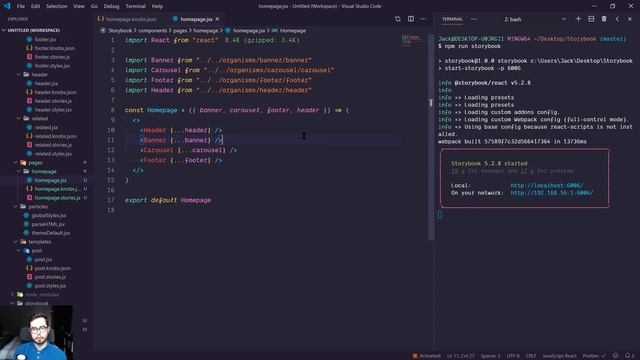
Task: Open the http://192.168.56.1:6006/ network link
Action: point(551,193)
